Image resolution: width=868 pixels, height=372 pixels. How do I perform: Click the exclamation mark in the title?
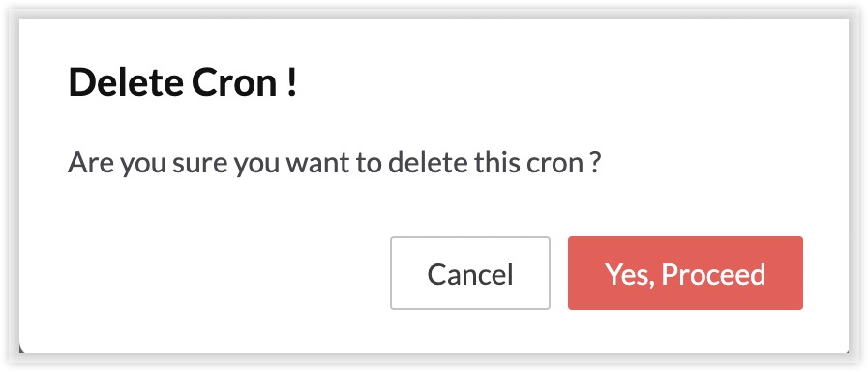coord(292,82)
